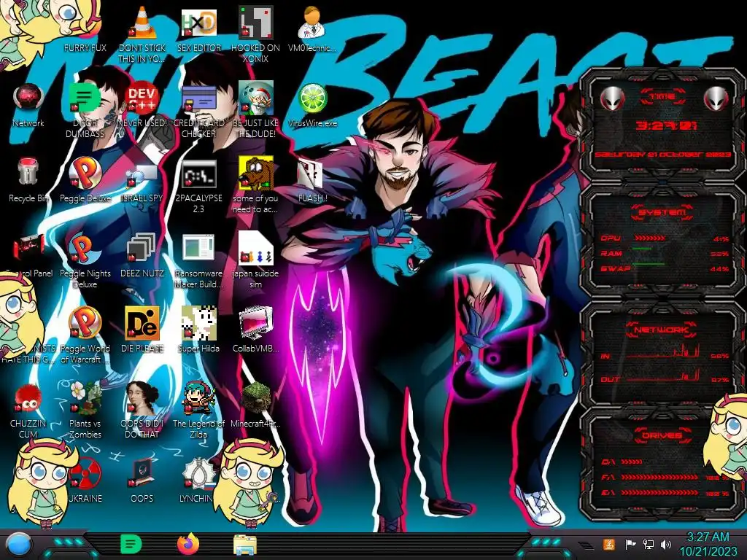Image resolution: width=747 pixels, height=560 pixels.
Task: Open ISRAEL SPY shortcut
Action: coord(142,174)
